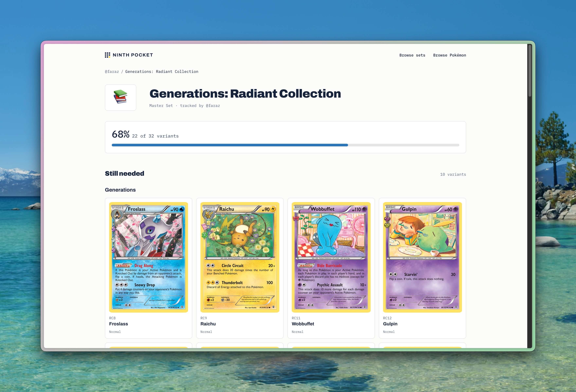This screenshot has height=392, width=576.
Task: Click the Gulpin card title
Action: (390, 324)
